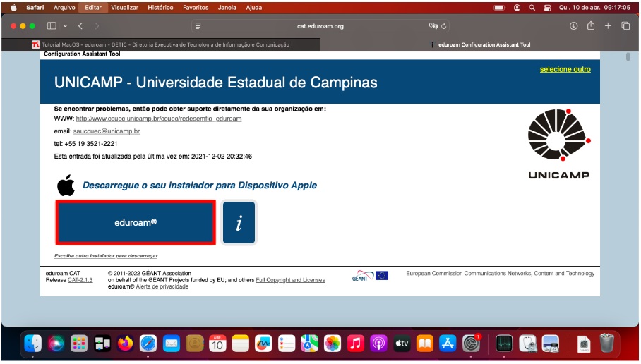Click 'Escolha outro instalador para descarregar'
Screen dimensions: 641x364
tap(106, 256)
